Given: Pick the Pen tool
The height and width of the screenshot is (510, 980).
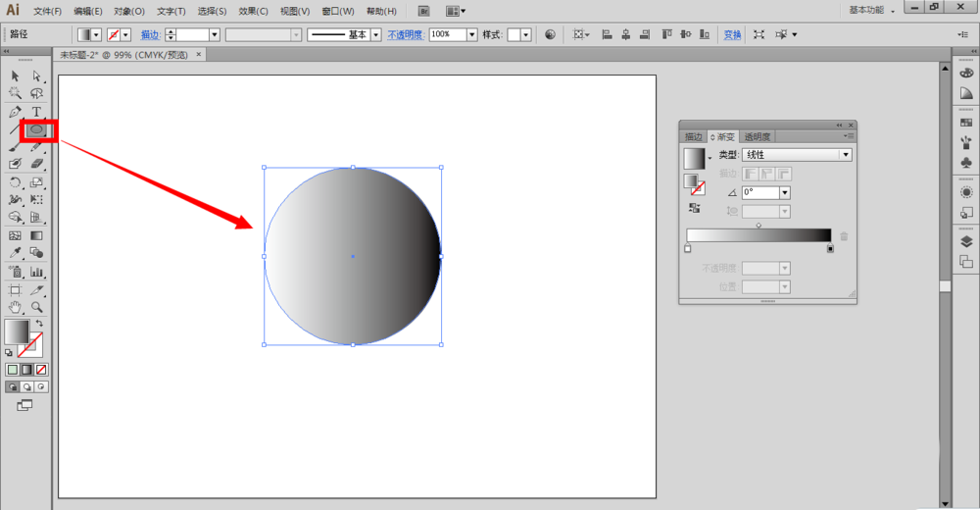Looking at the screenshot, I should [x=15, y=112].
